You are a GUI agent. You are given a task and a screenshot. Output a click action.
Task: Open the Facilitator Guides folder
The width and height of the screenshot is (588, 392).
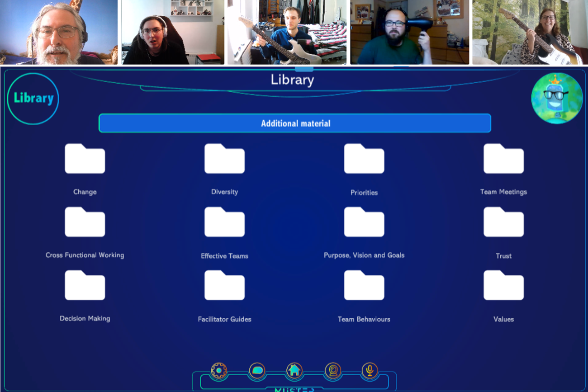click(224, 286)
